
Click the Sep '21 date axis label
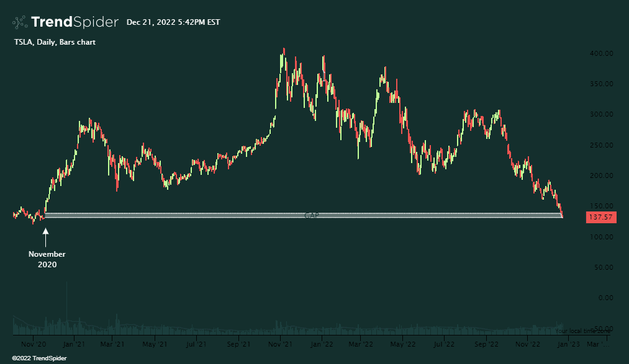pyautogui.click(x=238, y=344)
